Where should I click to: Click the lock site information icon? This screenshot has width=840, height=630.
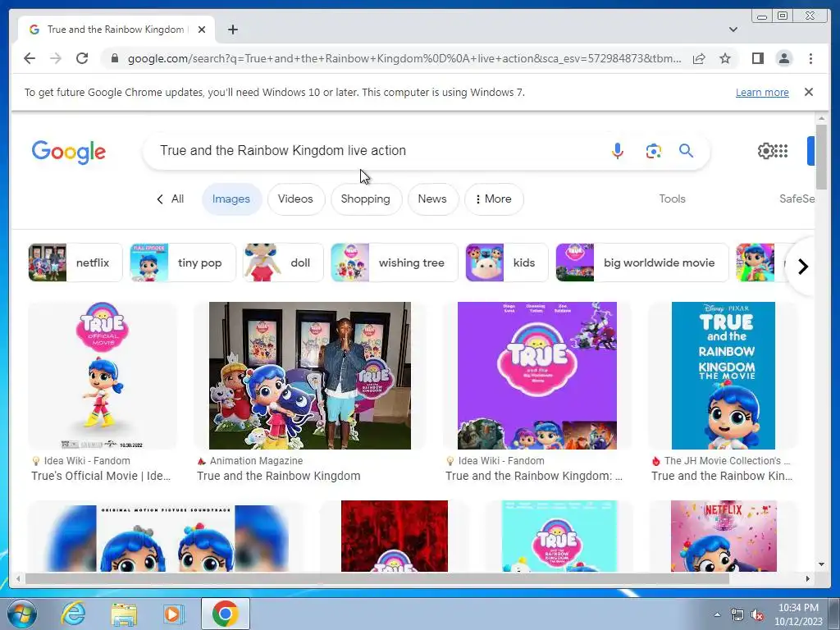(x=114, y=58)
